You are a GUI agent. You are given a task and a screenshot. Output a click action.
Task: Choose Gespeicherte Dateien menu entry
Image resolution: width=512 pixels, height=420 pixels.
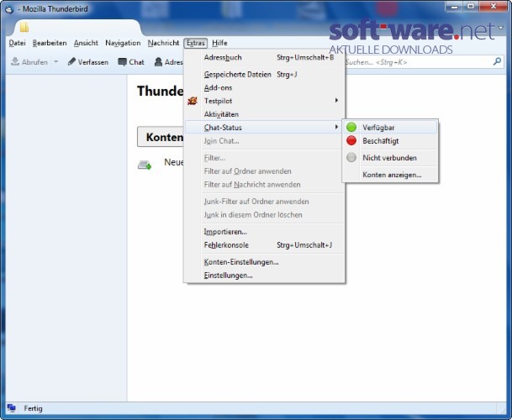[265, 75]
